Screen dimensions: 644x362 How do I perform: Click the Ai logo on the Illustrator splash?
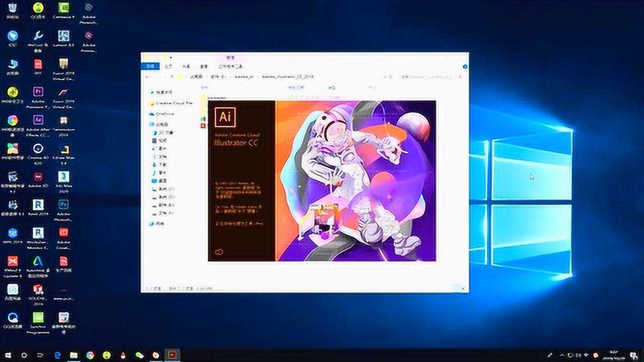pyautogui.click(x=225, y=117)
